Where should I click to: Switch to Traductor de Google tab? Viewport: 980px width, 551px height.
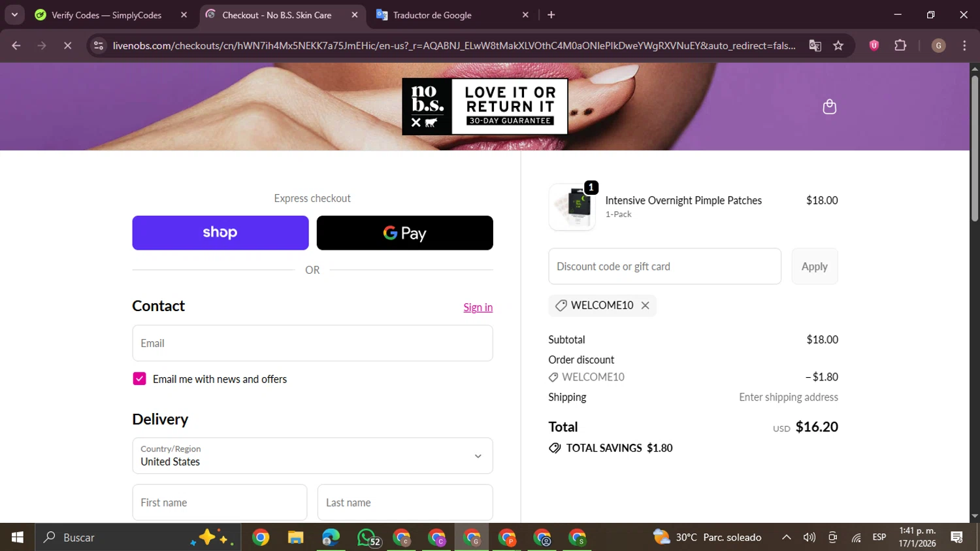432,15
